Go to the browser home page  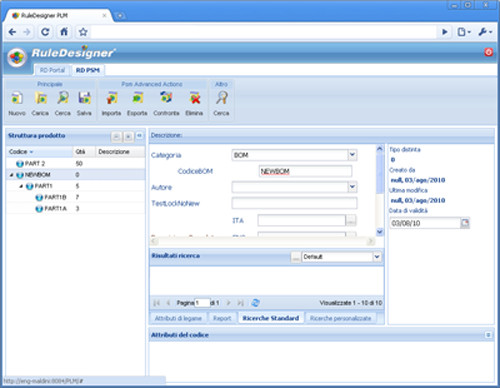pos(64,32)
